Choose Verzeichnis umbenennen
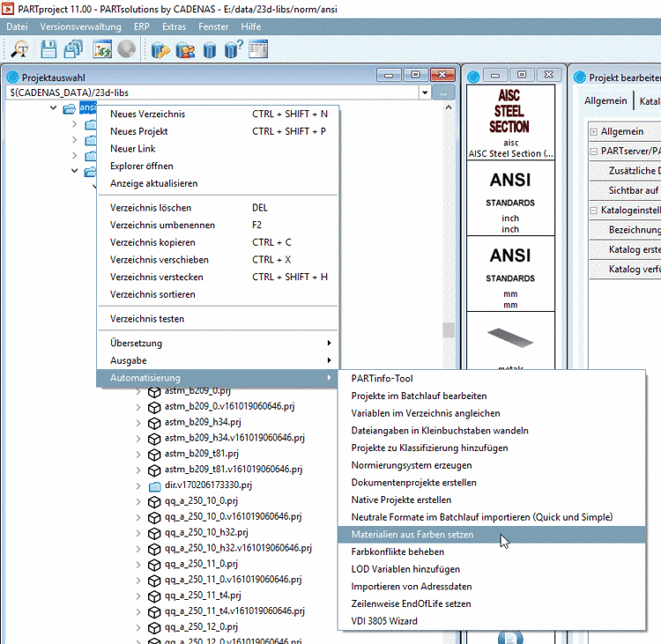Image resolution: width=661 pixels, height=644 pixels. tap(218, 225)
